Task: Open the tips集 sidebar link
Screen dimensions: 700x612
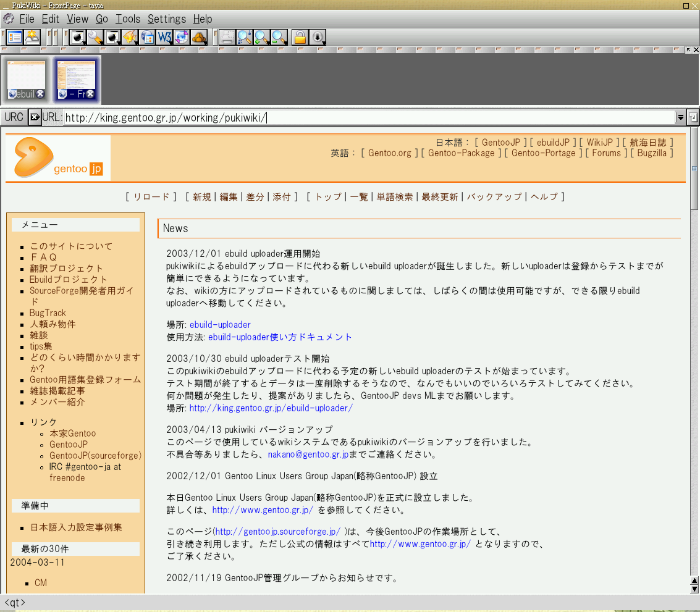Action: [41, 346]
